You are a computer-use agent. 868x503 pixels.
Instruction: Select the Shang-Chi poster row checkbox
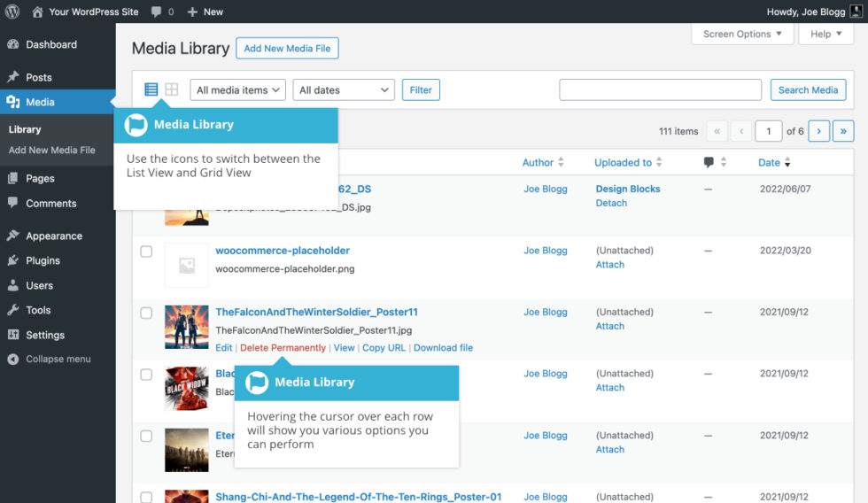[146, 497]
